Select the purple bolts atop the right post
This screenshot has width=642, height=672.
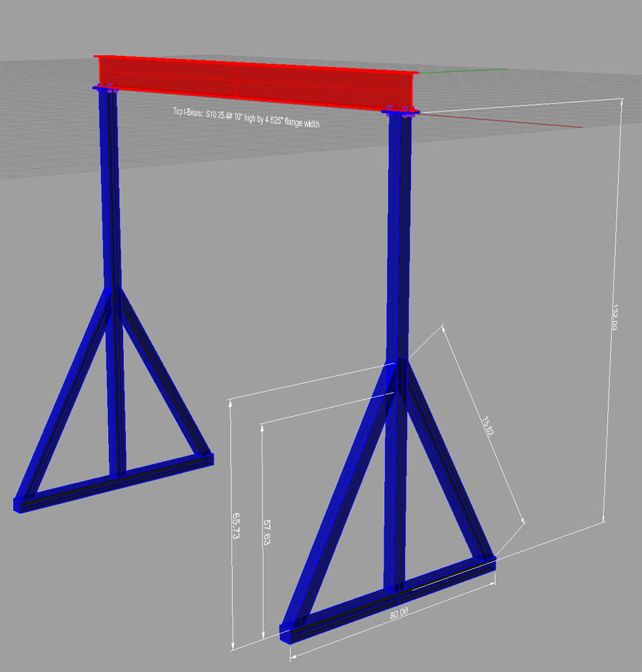pyautogui.click(x=400, y=112)
